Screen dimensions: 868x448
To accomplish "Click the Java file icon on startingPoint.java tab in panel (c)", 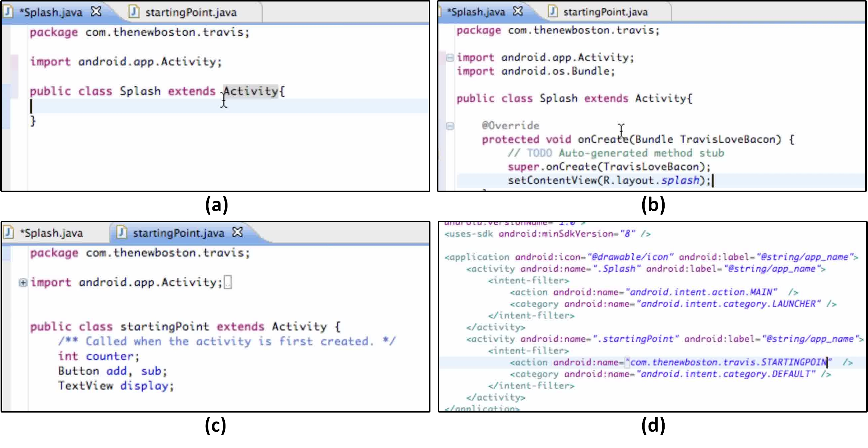I will click(x=121, y=232).
